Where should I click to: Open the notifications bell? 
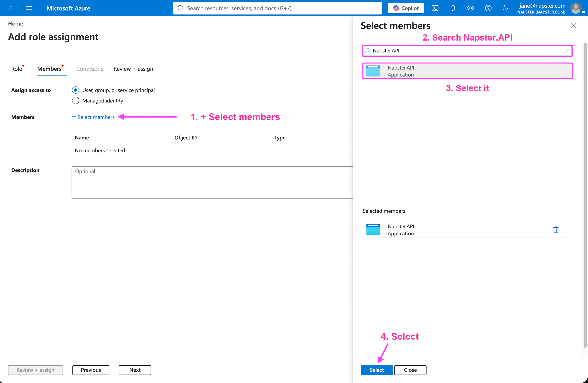click(x=453, y=8)
